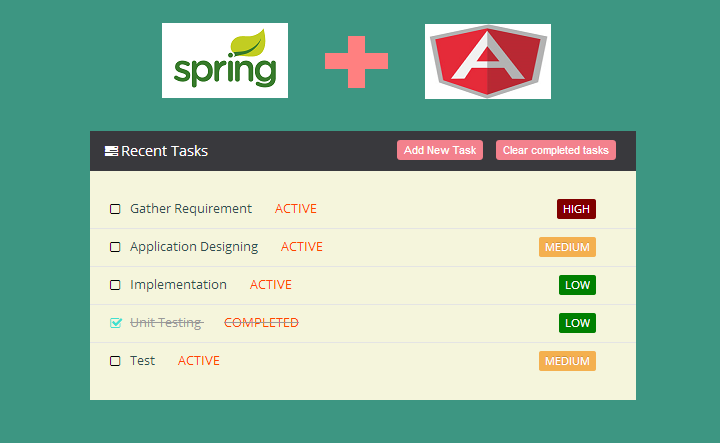This screenshot has height=443, width=720.
Task: Click the Recent Tasks heading text
Action: coord(164,151)
